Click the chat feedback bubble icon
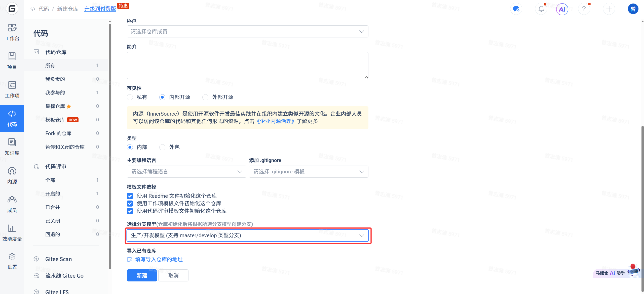Viewport: 644px width, 294px height. tap(516, 9)
